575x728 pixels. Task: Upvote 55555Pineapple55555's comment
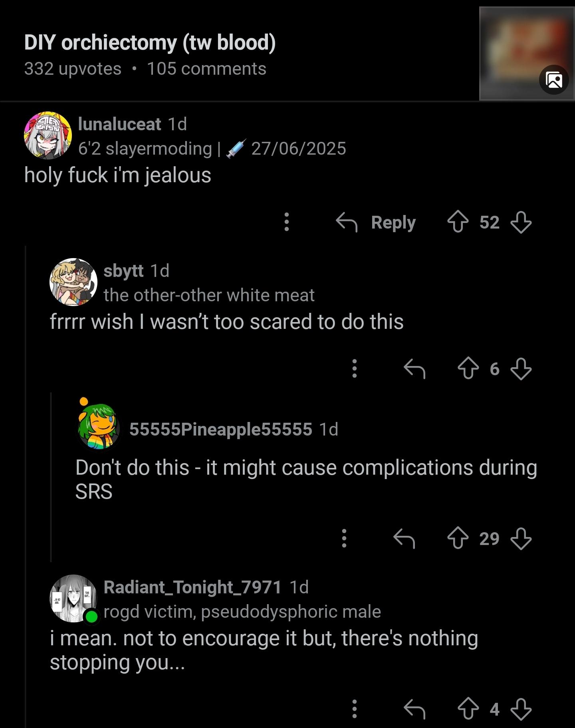[458, 538]
